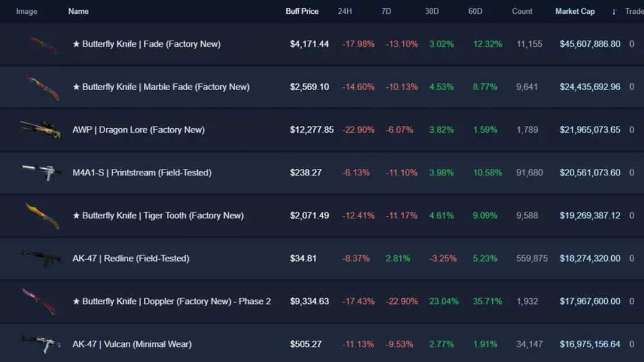The height and width of the screenshot is (362, 644).
Task: Click the 2.81% 7D change
Action: (x=397, y=258)
